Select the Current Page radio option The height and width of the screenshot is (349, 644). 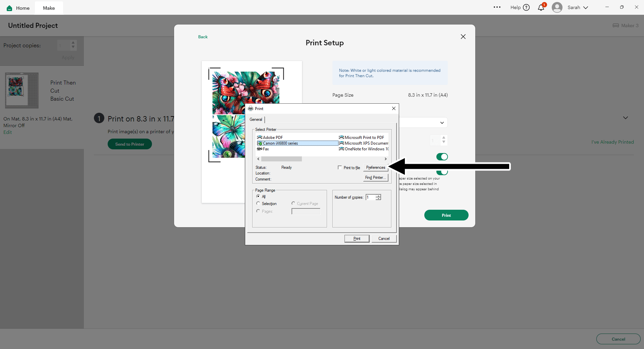pos(293,203)
